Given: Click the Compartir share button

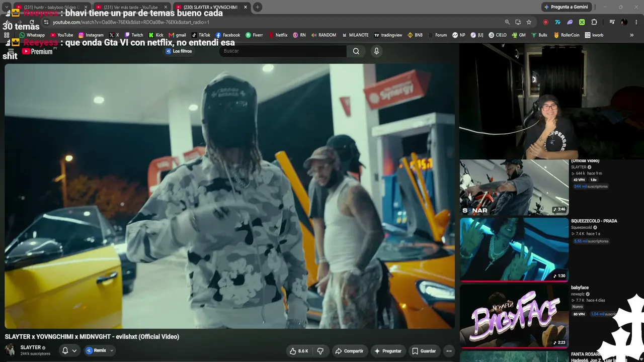Looking at the screenshot, I should tap(349, 351).
